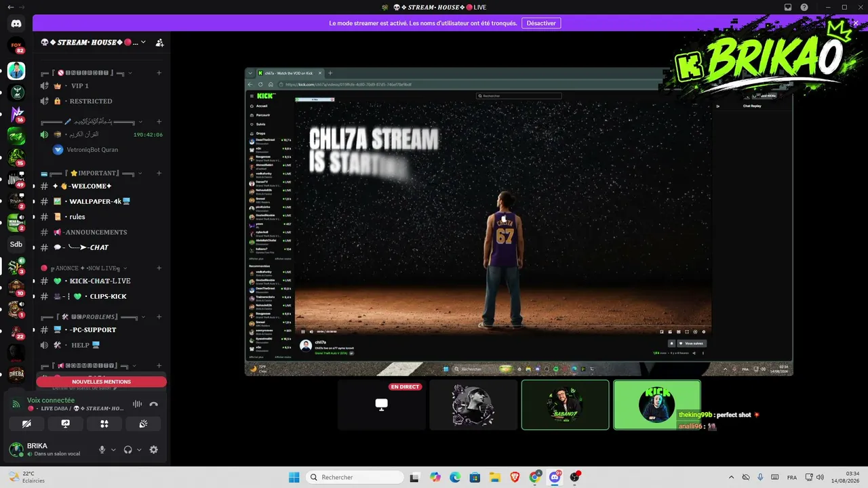Share your screen button
The width and height of the screenshot is (868, 488).
[x=66, y=424]
